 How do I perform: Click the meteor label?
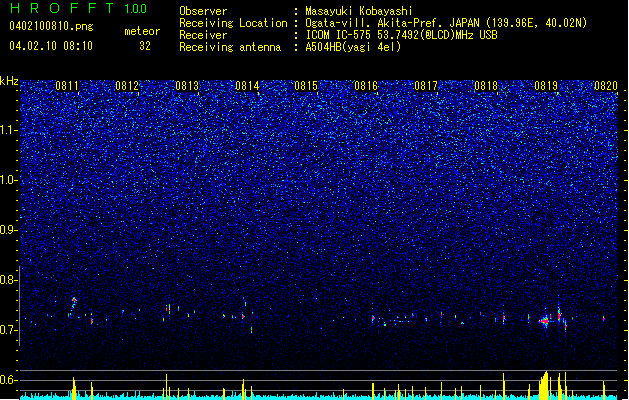142,31
